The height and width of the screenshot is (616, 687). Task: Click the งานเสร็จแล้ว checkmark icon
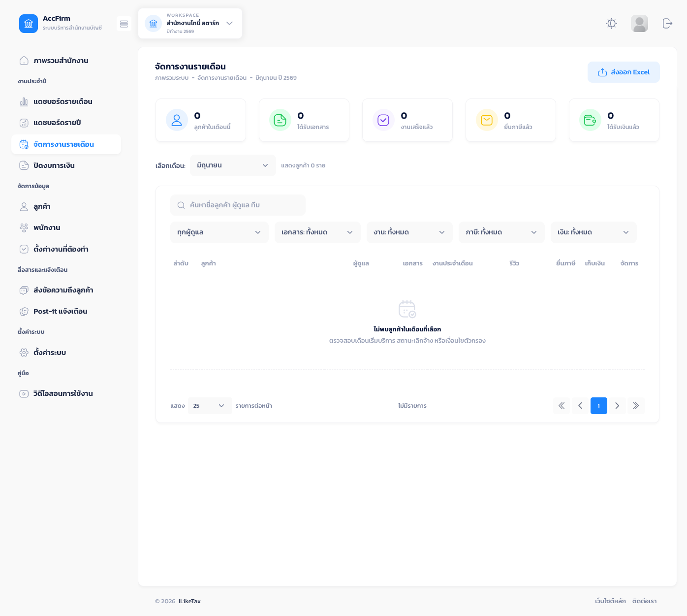(x=383, y=120)
